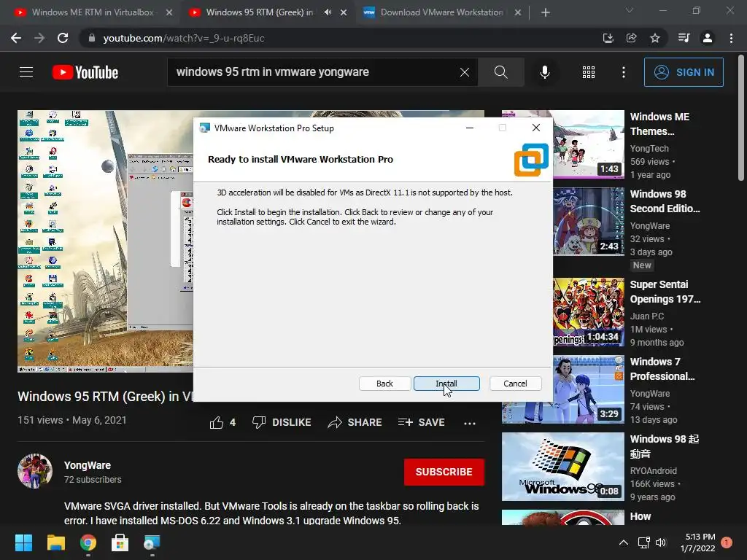
Task: Open Windows 7 Professional video title
Action: coord(662,368)
